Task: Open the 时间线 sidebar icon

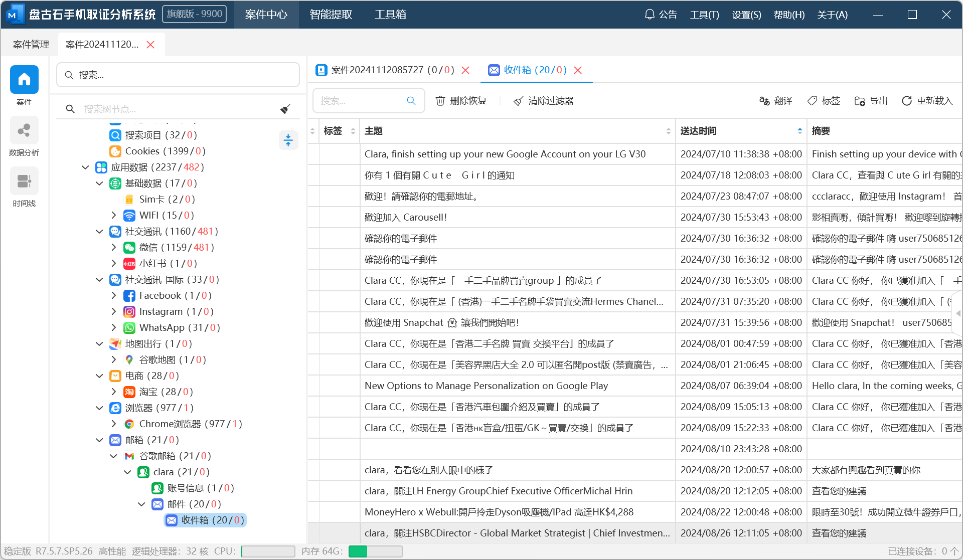Action: (24, 181)
